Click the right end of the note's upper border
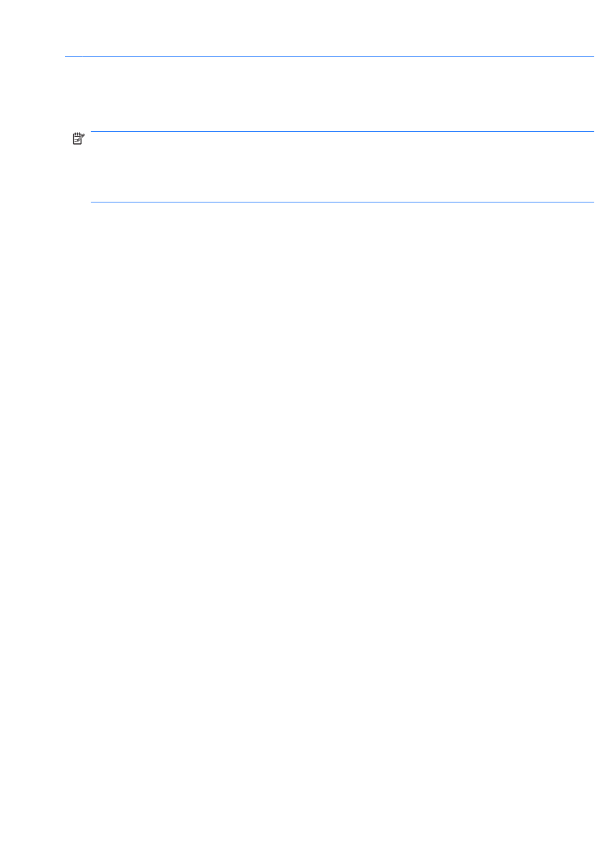Viewport: 616px width, 848px height. pyautogui.click(x=591, y=132)
